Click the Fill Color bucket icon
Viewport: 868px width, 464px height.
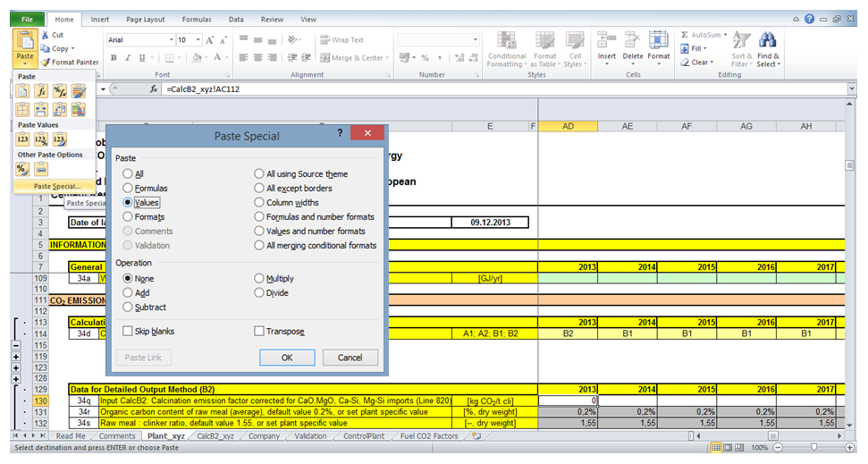(x=196, y=57)
